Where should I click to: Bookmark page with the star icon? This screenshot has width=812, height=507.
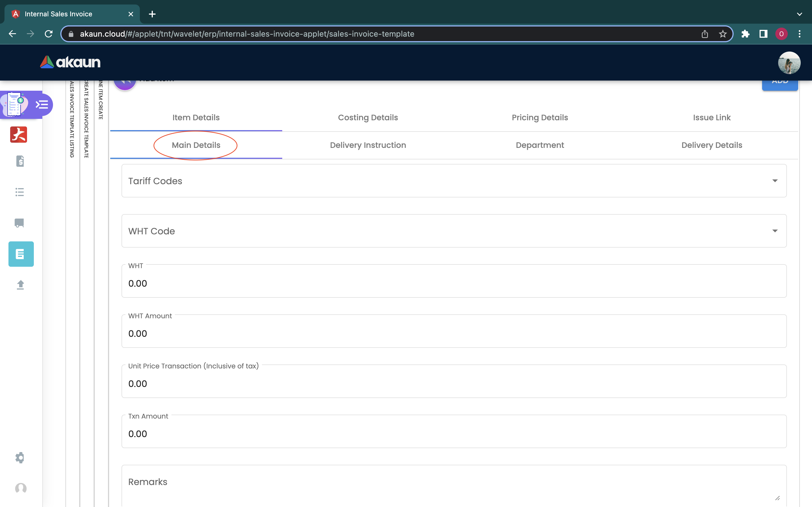723,34
